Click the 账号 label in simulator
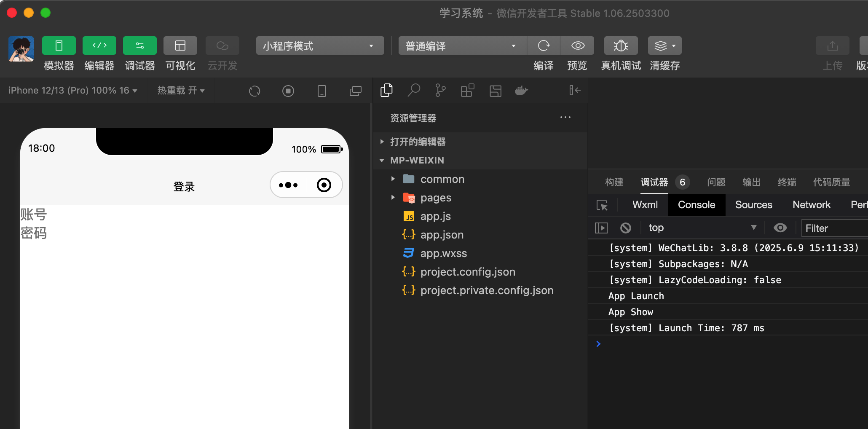Viewport: 868px width, 429px height. 34,214
